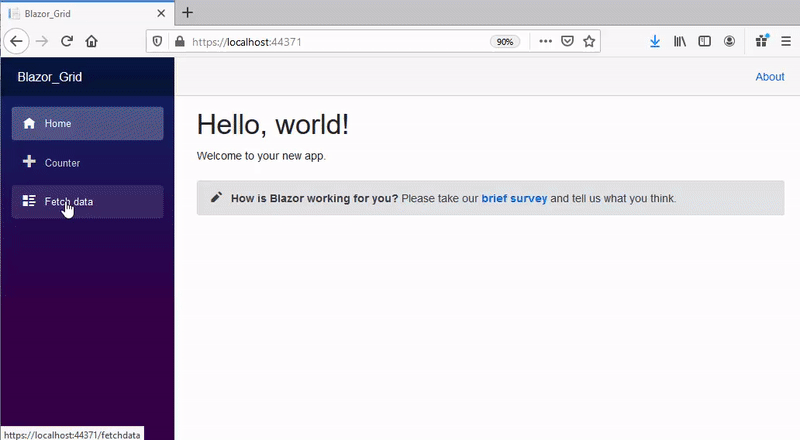Open the Counter nav item
800x440 pixels.
(88, 163)
